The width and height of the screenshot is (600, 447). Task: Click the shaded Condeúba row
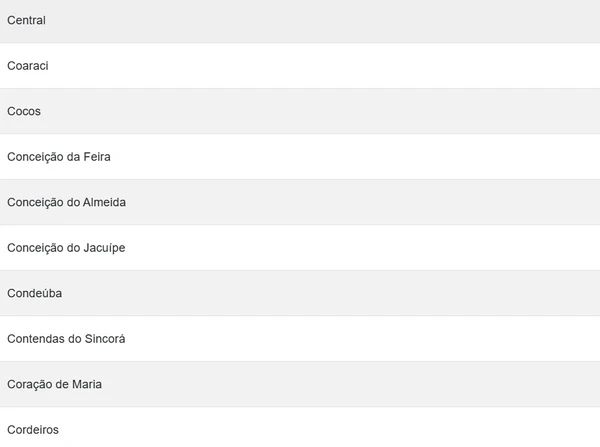point(300,293)
